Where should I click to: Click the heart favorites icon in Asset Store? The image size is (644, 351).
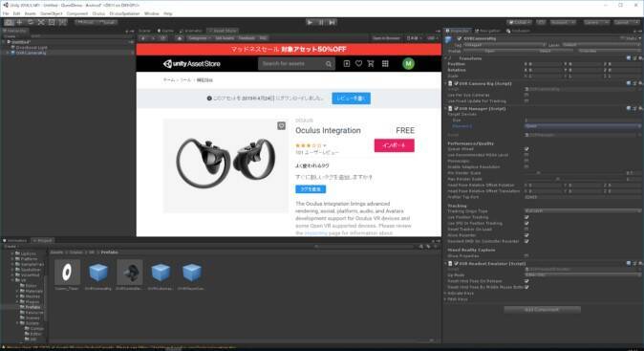click(x=358, y=64)
